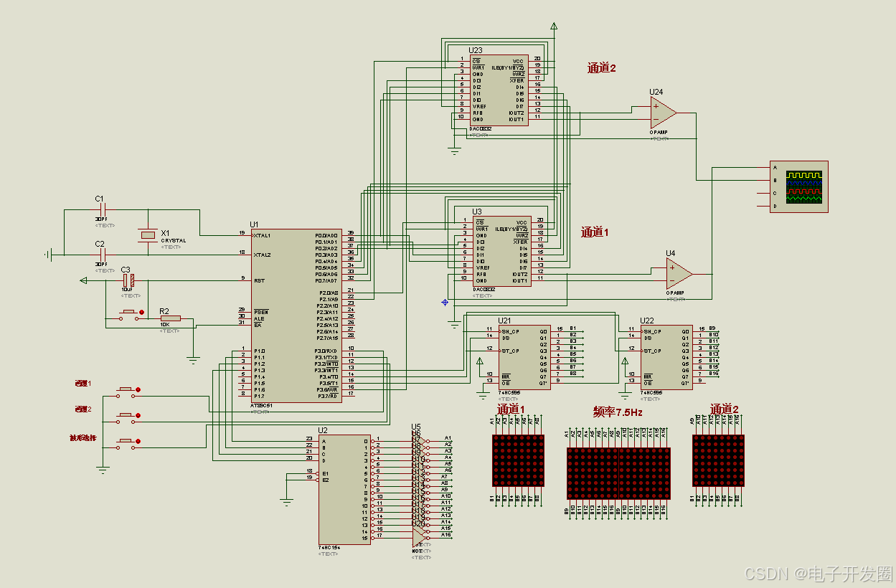Select the X1 crystal symbol
896x588 pixels.
[148, 234]
